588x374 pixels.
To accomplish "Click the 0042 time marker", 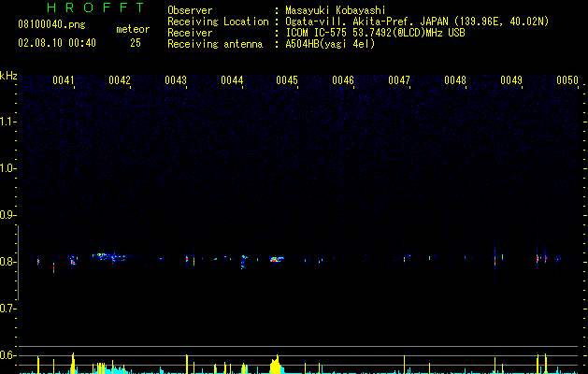I will 120,80.
